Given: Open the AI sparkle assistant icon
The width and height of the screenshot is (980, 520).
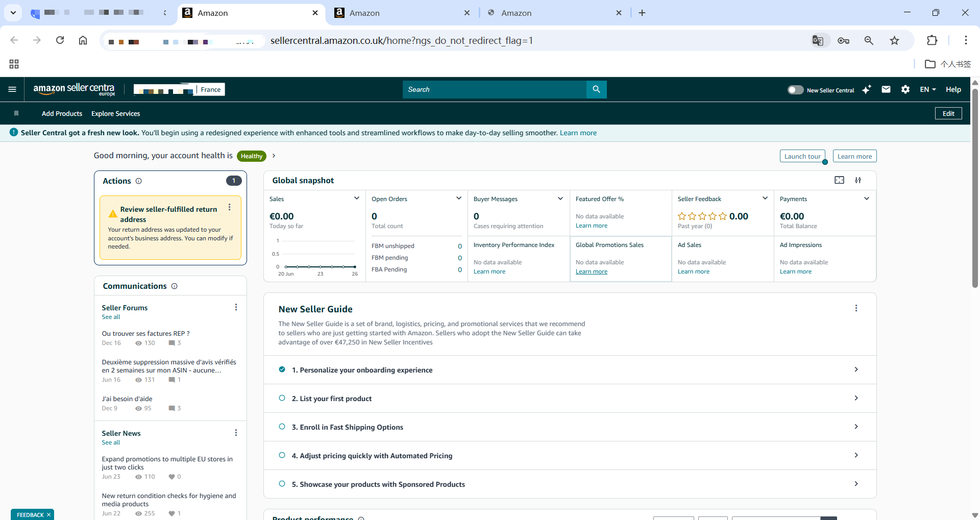Looking at the screenshot, I should 867,89.
